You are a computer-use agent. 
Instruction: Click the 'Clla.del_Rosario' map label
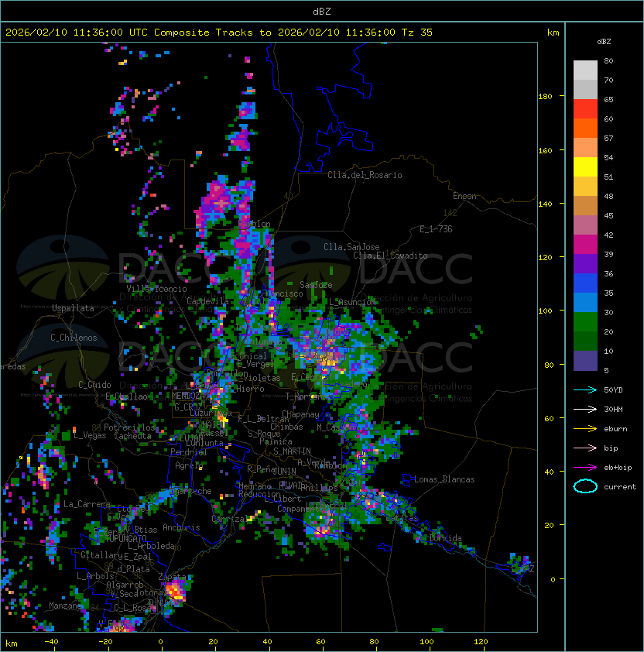[365, 175]
